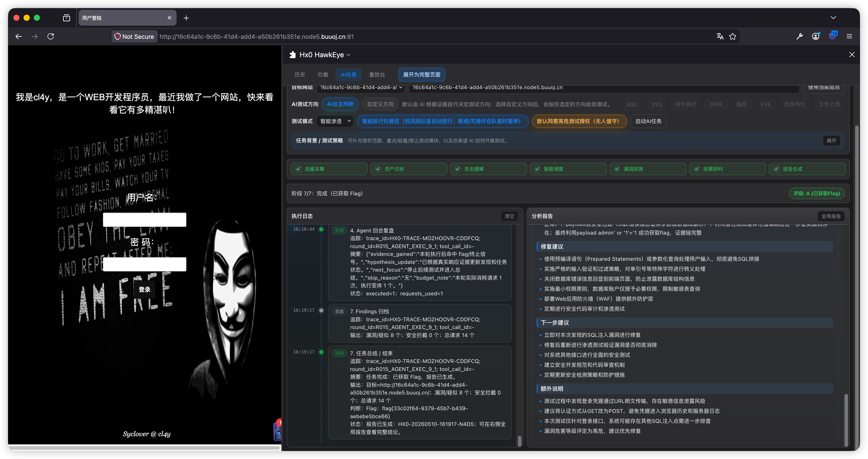Switch to the 重放台 tab
The image size is (868, 459).
(377, 75)
